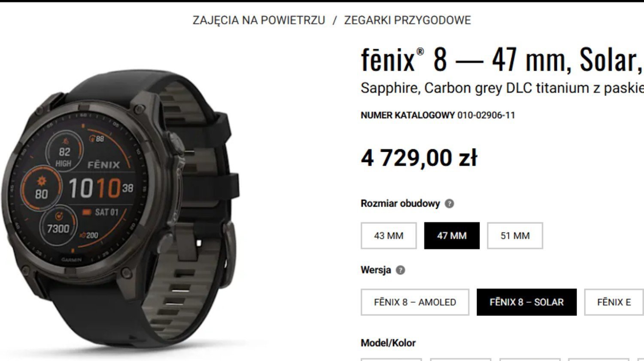
Task: Open the ZAJĘCIA NA POWIETRZU breadcrumb
Action: (259, 20)
